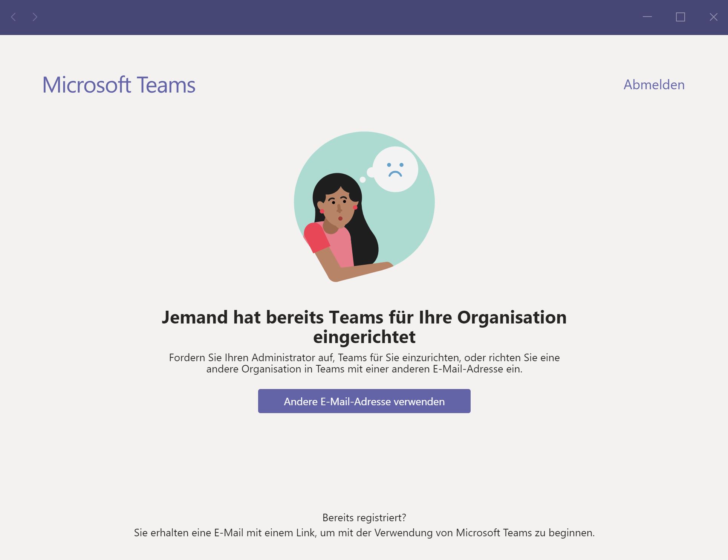
Task: Click paragraph 'Fordern Sie Ihren Administrator auf'
Action: point(364,363)
